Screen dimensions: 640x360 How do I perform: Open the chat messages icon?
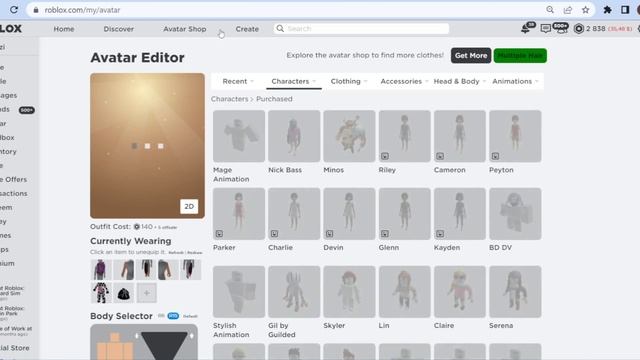point(545,29)
